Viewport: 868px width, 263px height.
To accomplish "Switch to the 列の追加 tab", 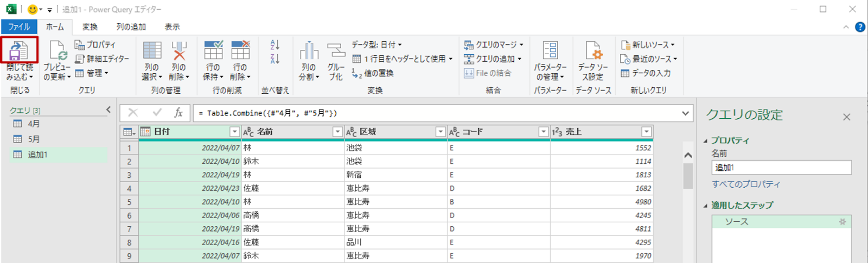I will pos(131,27).
